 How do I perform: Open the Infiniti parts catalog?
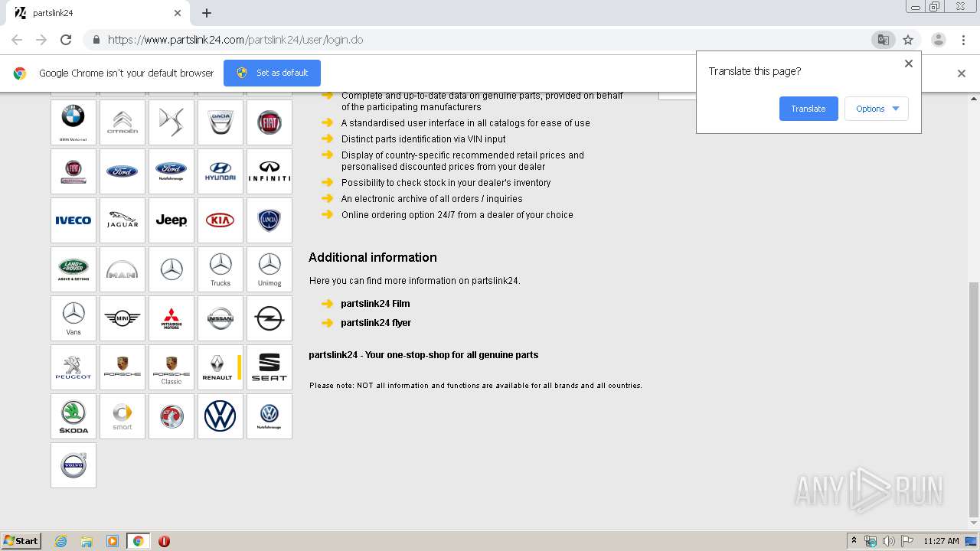[269, 171]
